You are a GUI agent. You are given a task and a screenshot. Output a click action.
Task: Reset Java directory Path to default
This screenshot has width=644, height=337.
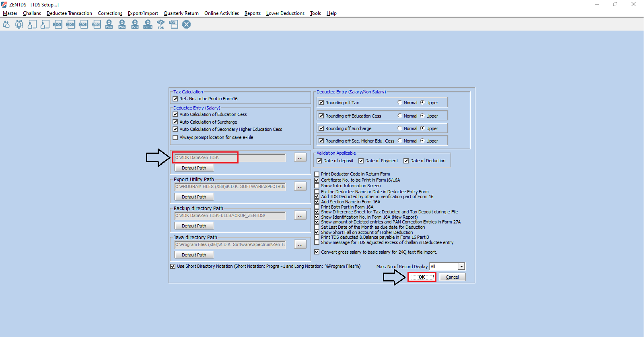click(194, 255)
